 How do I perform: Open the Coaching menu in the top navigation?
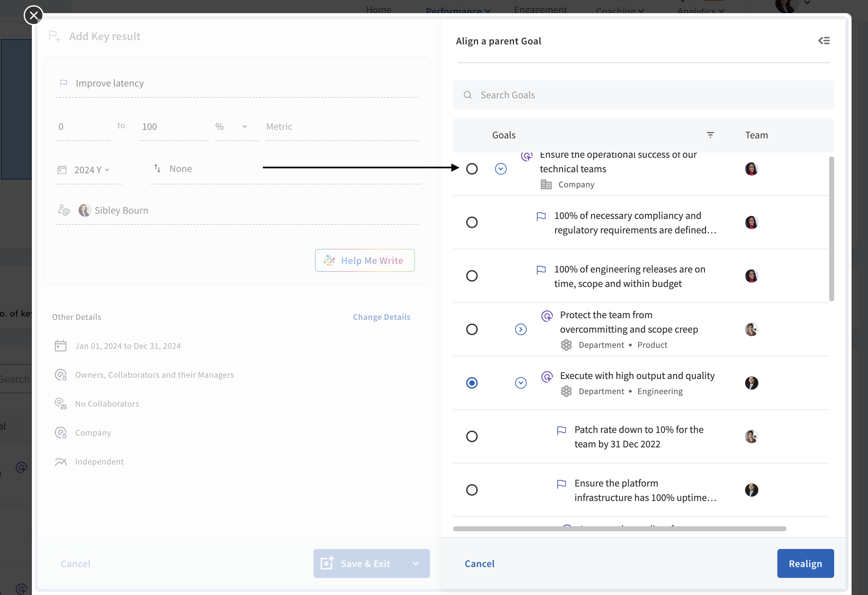click(x=620, y=11)
